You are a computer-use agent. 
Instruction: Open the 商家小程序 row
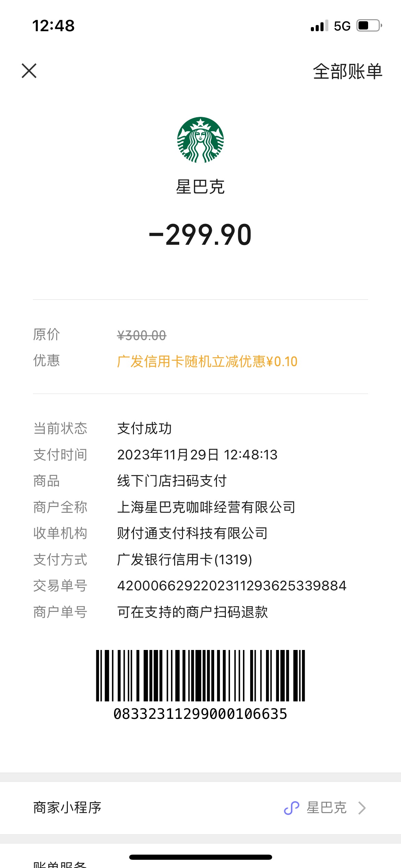click(x=200, y=808)
